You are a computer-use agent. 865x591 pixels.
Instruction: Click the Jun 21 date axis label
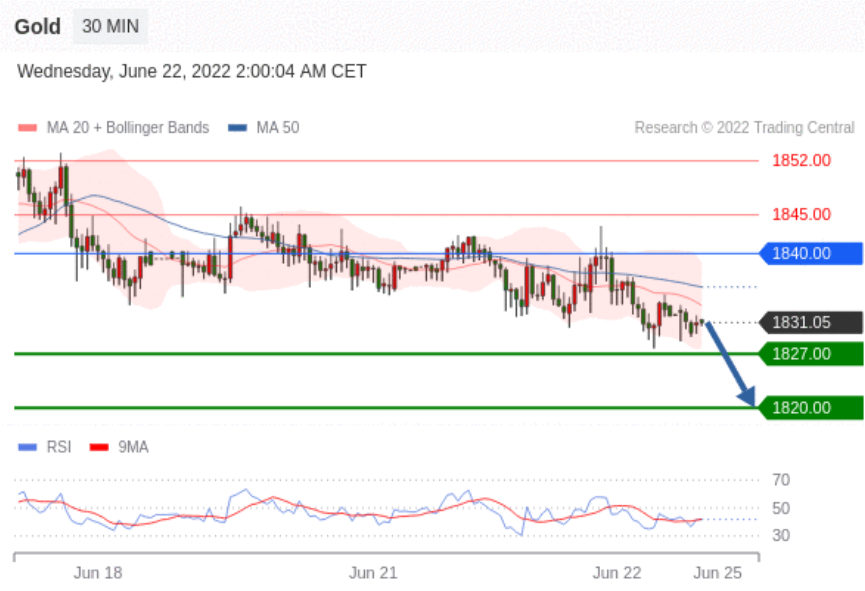373,573
